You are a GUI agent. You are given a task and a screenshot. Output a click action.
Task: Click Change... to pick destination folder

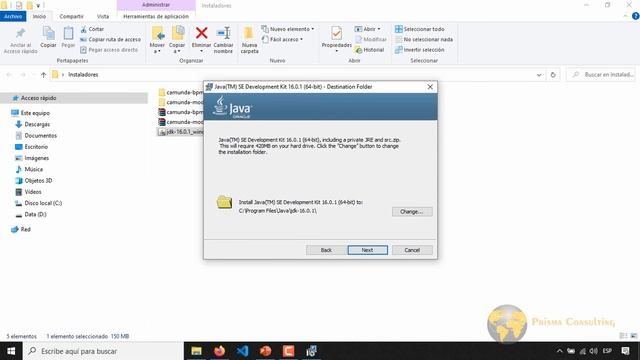click(x=412, y=211)
